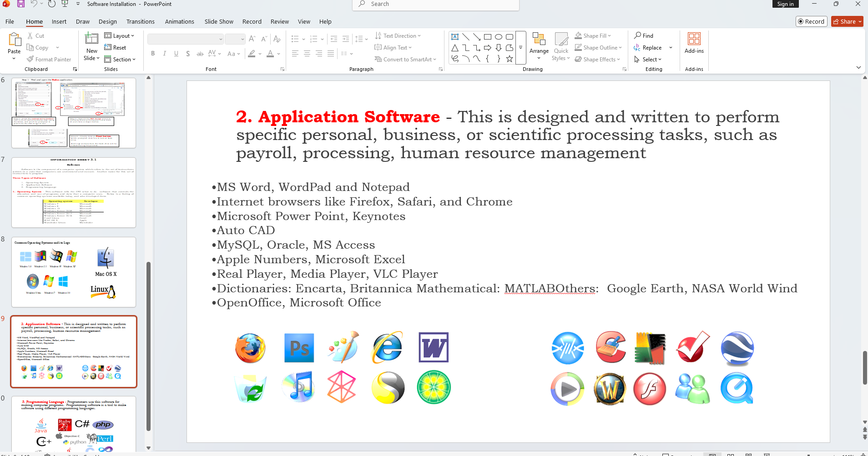Decrease list indent level
Viewport: 868px width, 456px height.
[334, 39]
